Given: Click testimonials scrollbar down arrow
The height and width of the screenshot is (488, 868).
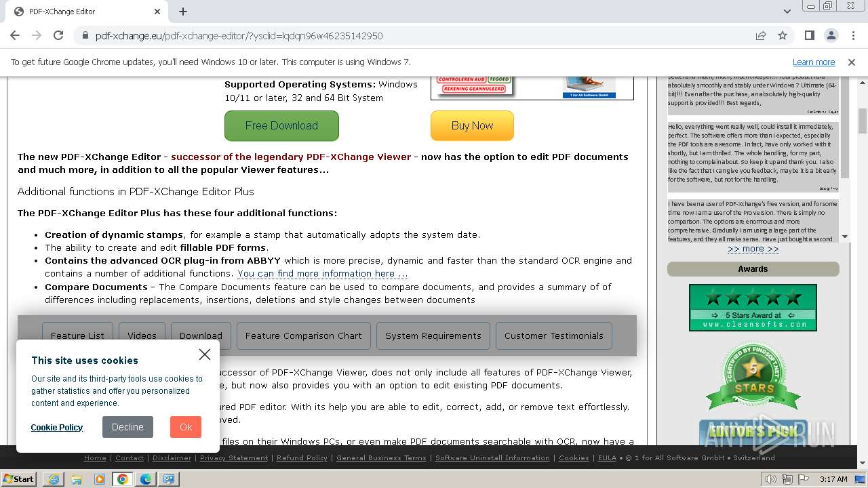Looking at the screenshot, I should point(845,237).
